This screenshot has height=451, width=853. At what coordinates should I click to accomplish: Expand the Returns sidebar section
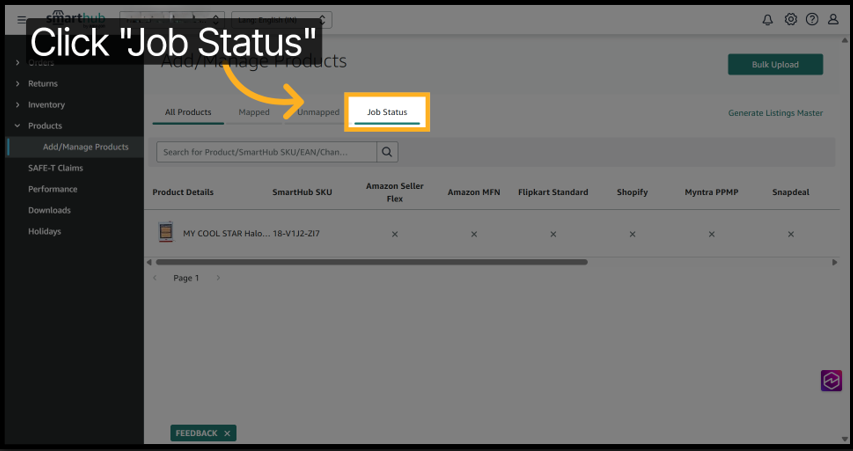[x=42, y=84]
